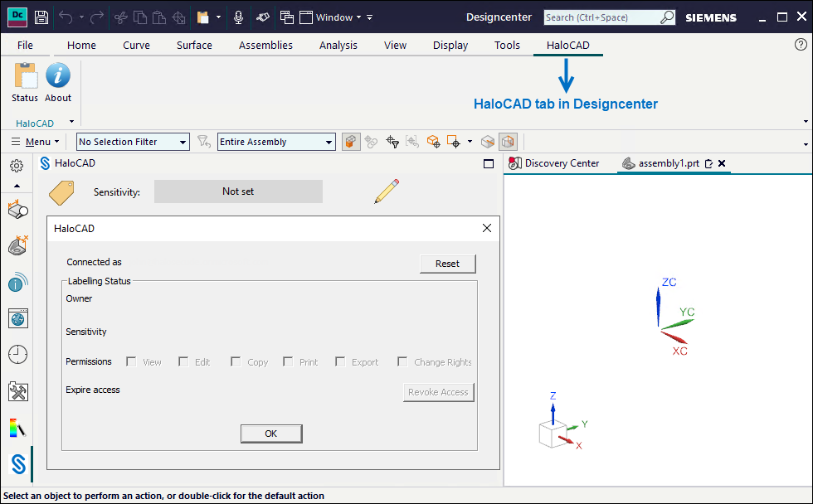Viewport: 813px width, 504px height.
Task: Open the Undo history dropdown arrow
Action: coord(81,17)
